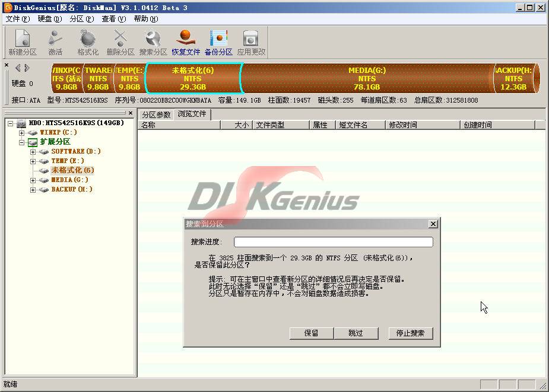The height and width of the screenshot is (392, 549).
Task: Select the MEDIA (G:) tree label
Action: (69, 180)
